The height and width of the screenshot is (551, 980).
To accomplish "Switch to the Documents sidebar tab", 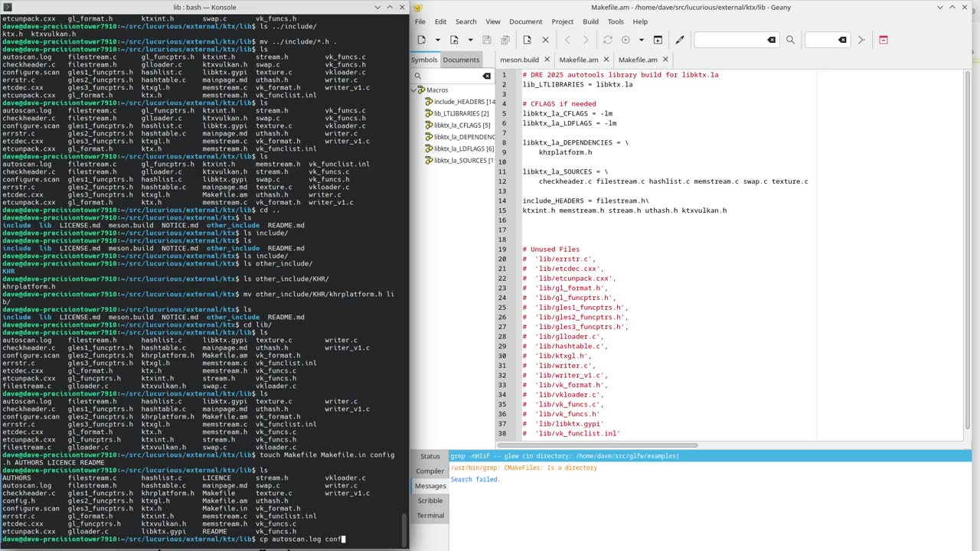I will pos(460,60).
